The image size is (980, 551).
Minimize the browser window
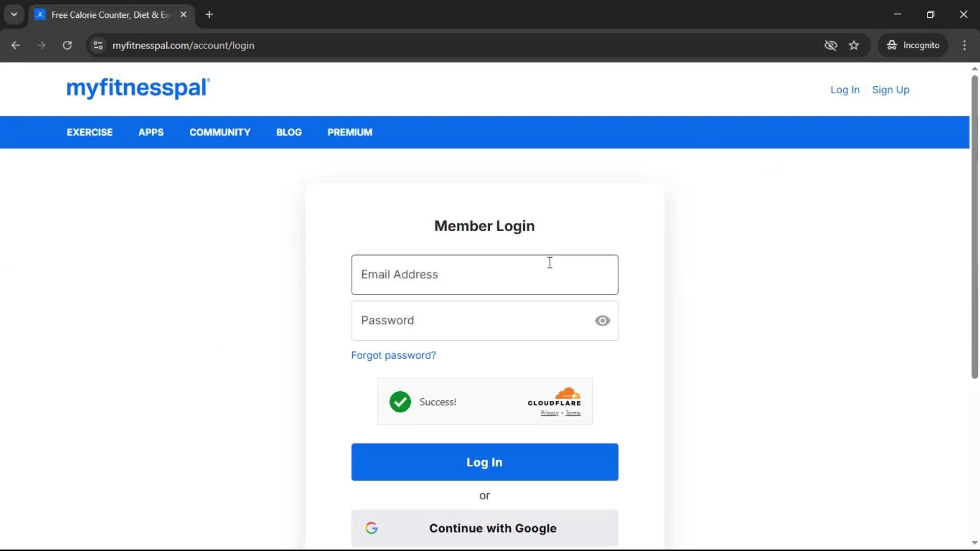pos(898,15)
